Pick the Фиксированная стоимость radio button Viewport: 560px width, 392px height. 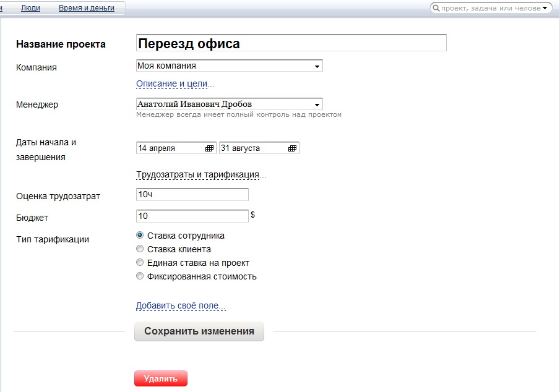click(140, 276)
